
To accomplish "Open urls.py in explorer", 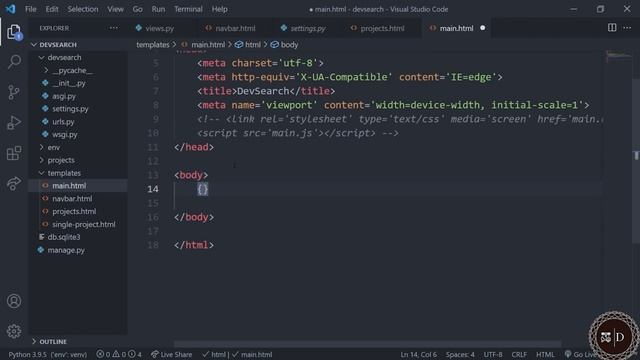I will (x=63, y=122).
